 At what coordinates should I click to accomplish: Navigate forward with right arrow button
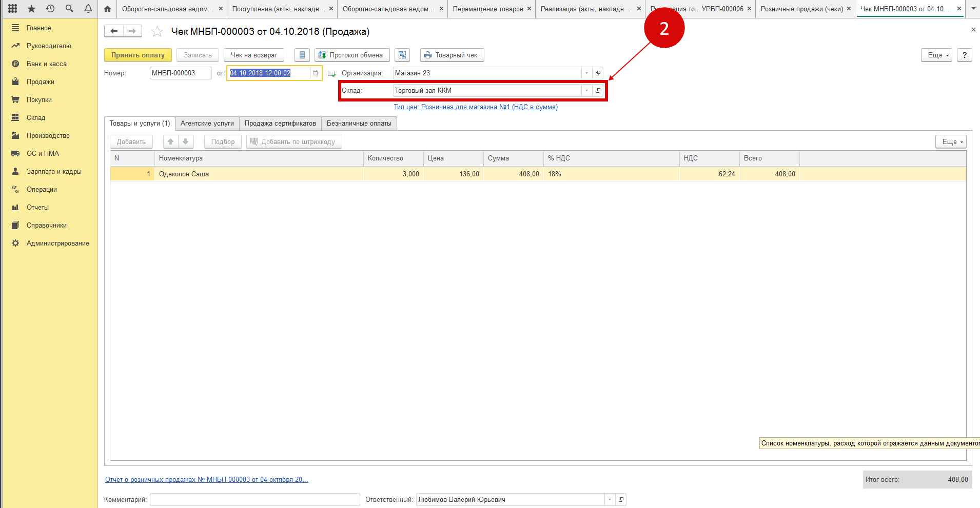pyautogui.click(x=132, y=31)
